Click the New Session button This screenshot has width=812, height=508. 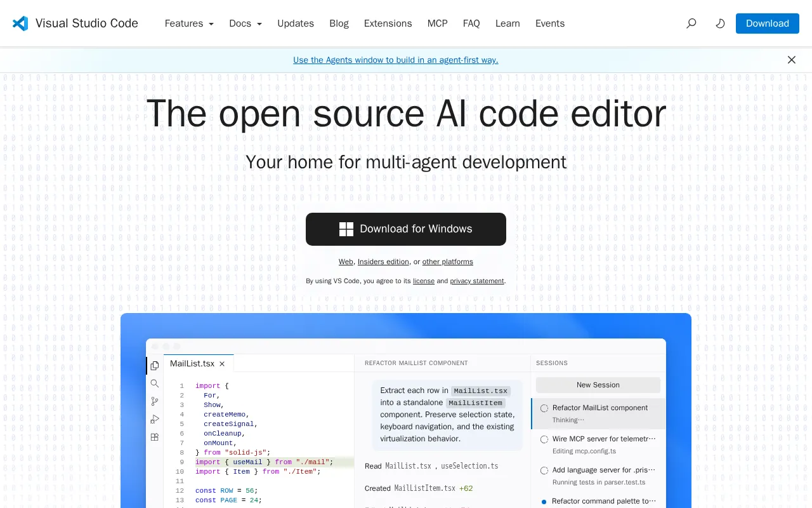click(598, 385)
